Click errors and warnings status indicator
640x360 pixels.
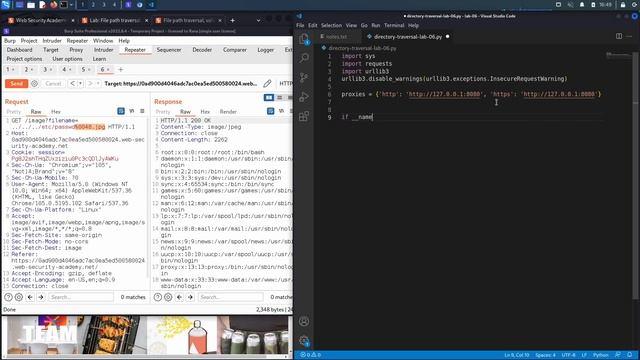[311, 355]
